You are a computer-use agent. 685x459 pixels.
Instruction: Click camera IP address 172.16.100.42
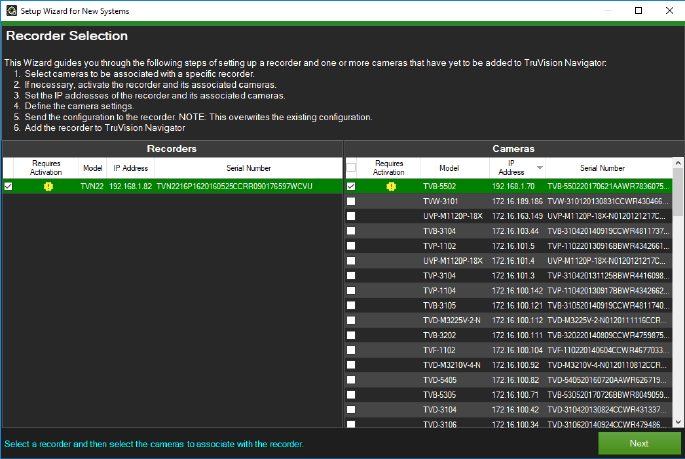pyautogui.click(x=515, y=409)
